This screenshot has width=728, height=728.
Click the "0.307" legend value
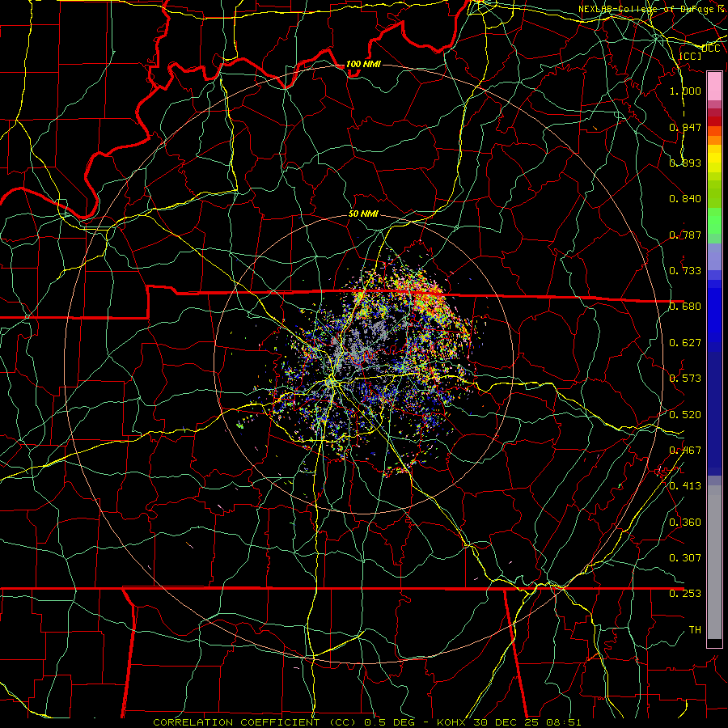tap(685, 557)
